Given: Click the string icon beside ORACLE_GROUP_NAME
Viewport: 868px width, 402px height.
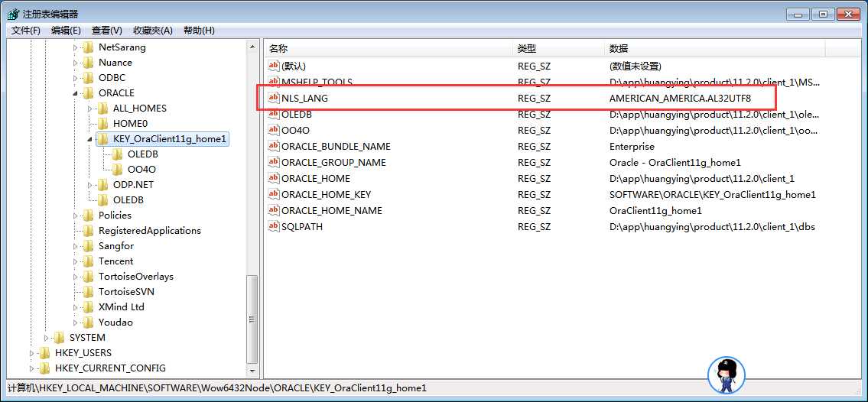Looking at the screenshot, I should (x=274, y=162).
